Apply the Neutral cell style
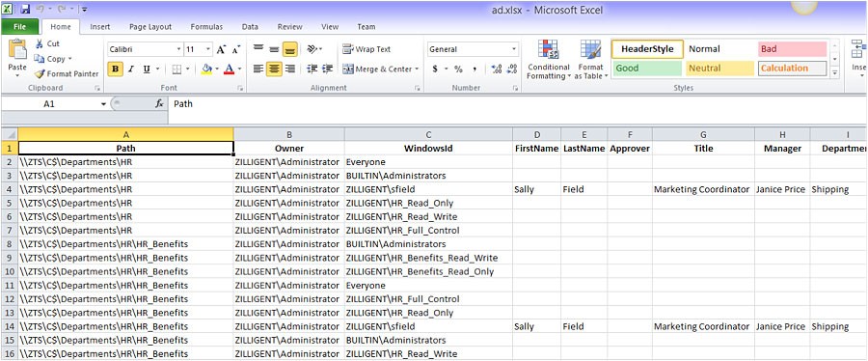 click(x=719, y=69)
